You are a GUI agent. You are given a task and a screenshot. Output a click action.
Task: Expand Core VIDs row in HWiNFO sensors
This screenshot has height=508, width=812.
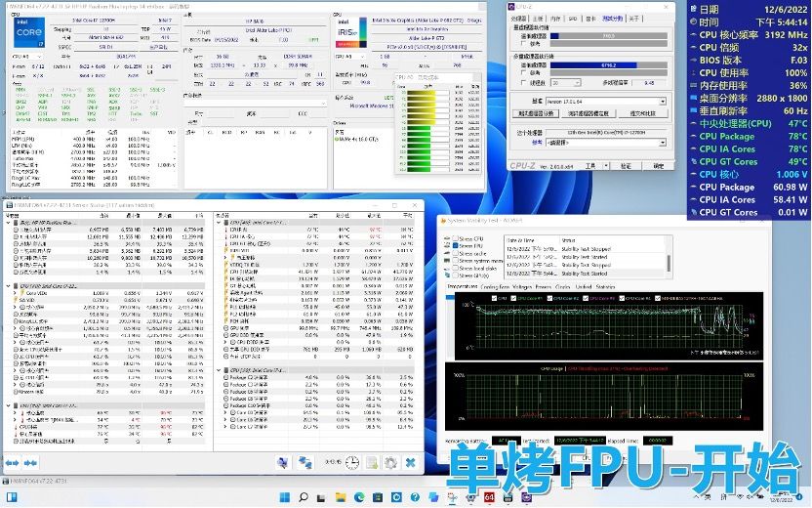pos(15,293)
